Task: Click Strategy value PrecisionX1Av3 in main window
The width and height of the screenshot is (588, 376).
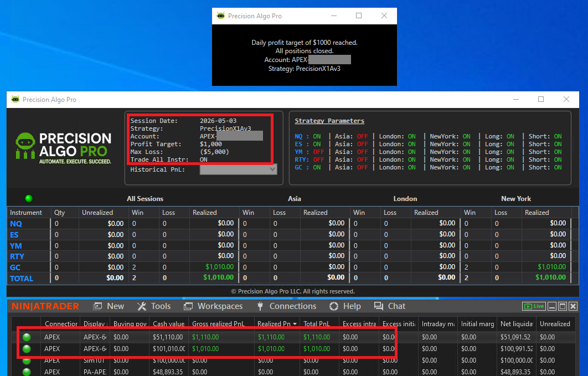Action: coord(225,128)
